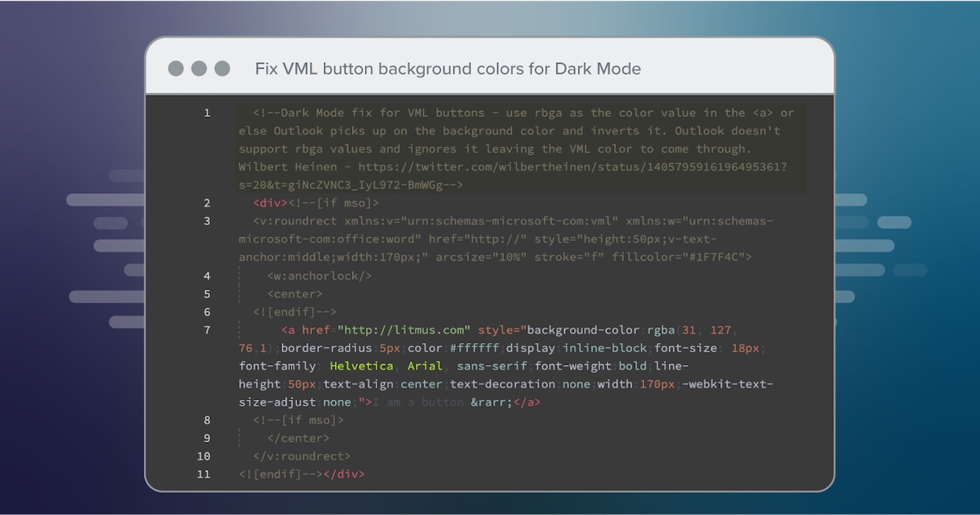Click the '</div>' closing tag on line 11
Image resolution: width=980 pixels, height=515 pixels.
coord(344,473)
